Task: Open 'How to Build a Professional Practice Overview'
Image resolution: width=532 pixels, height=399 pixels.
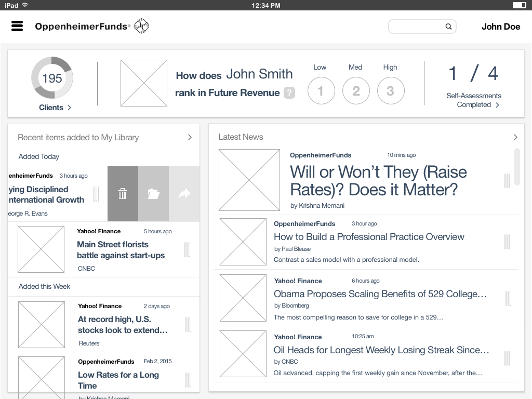Action: coord(369,237)
